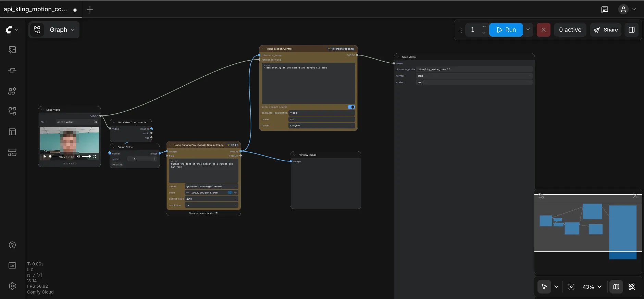Click the Graph icon in the mode button
644x299 pixels.
[37, 30]
